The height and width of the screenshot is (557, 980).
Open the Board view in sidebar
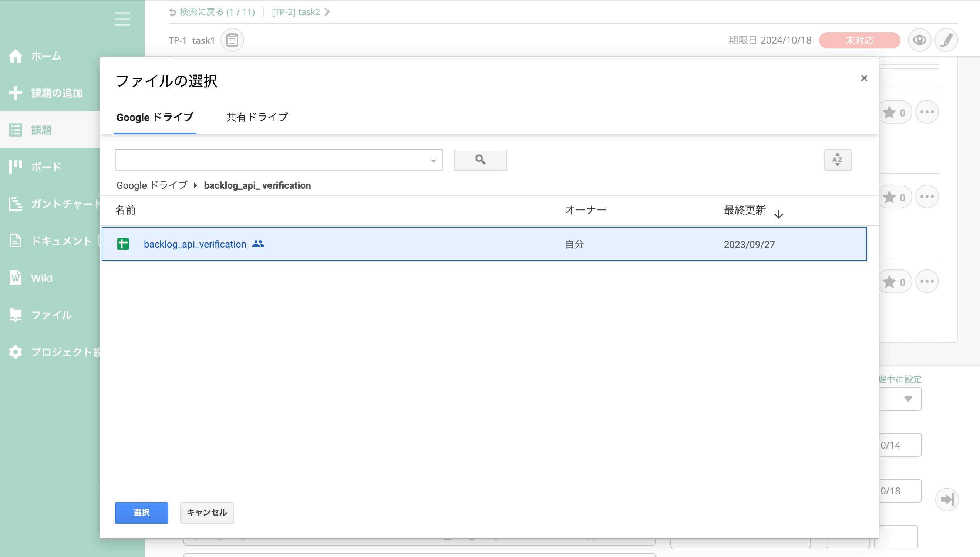(46, 167)
